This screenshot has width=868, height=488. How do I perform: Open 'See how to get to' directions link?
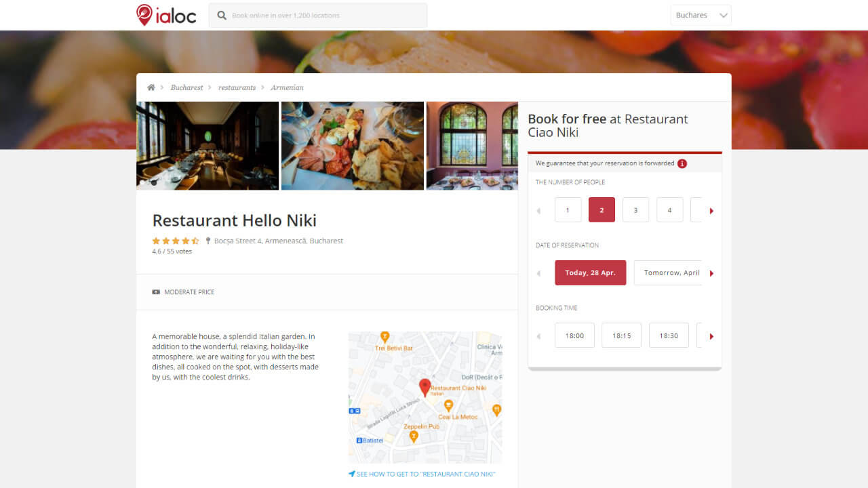point(422,474)
